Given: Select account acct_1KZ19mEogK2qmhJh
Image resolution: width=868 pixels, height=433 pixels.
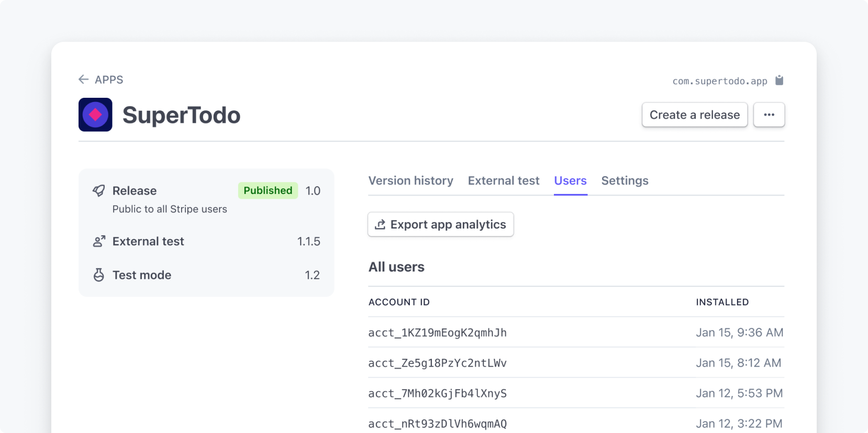Looking at the screenshot, I should tap(438, 333).
